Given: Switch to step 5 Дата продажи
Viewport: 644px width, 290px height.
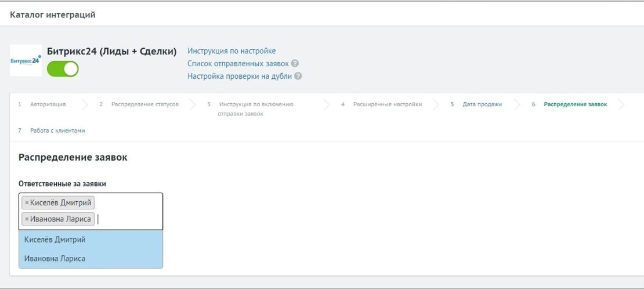Looking at the screenshot, I should pos(482,104).
